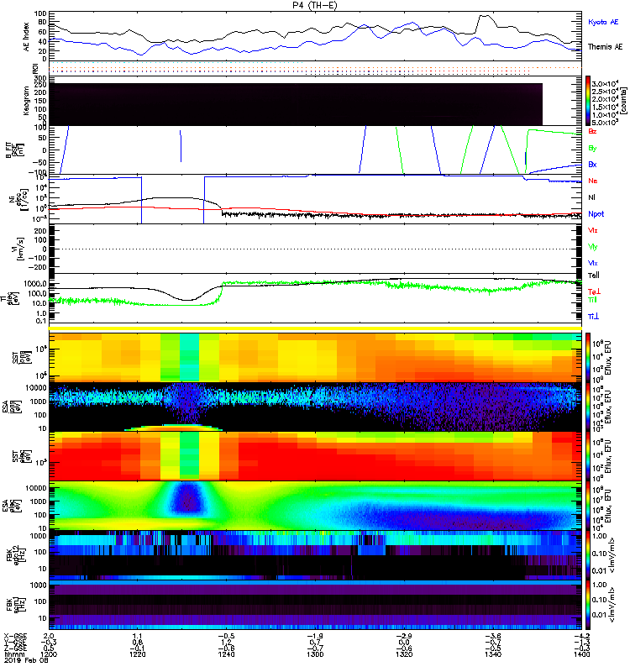Click the dark Keogram image strip

click(x=296, y=104)
